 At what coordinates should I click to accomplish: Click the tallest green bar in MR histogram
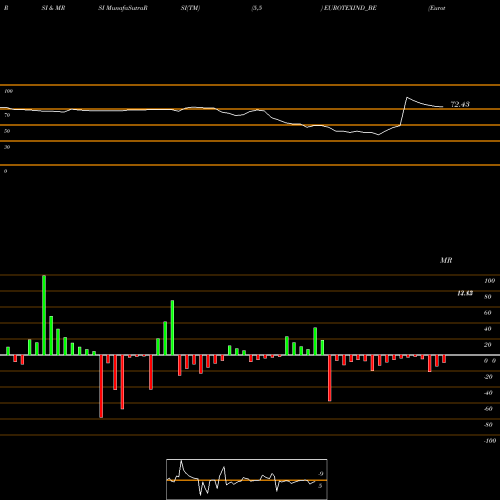44,315
